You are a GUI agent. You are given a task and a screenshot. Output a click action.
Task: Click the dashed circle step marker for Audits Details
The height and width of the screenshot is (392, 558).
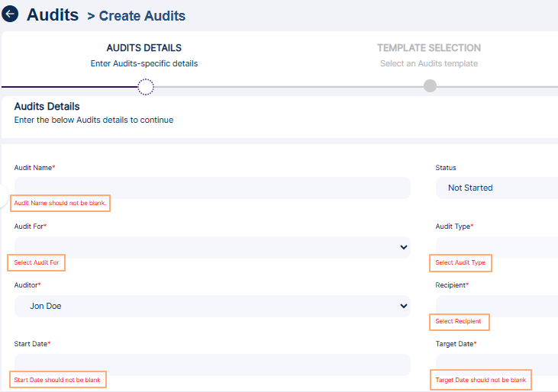click(x=146, y=86)
